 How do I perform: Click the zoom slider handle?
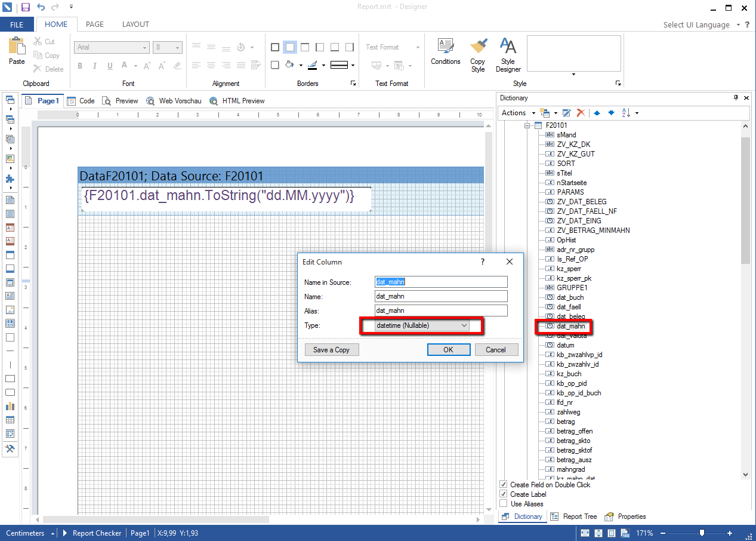click(x=702, y=533)
